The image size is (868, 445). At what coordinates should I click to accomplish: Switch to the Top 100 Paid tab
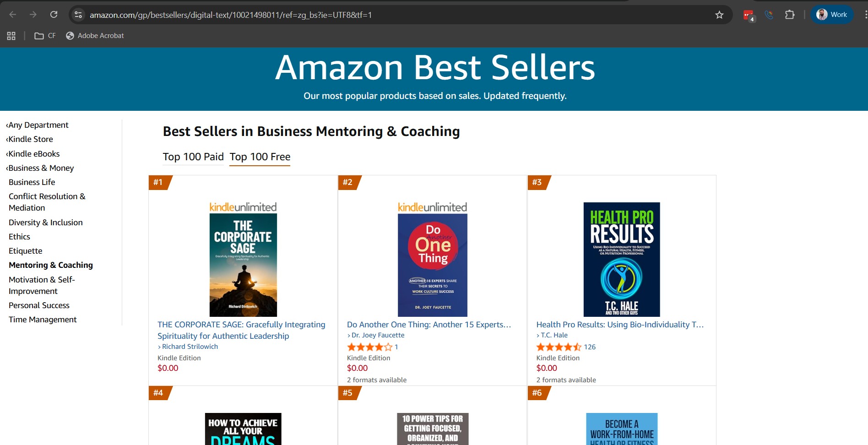193,157
